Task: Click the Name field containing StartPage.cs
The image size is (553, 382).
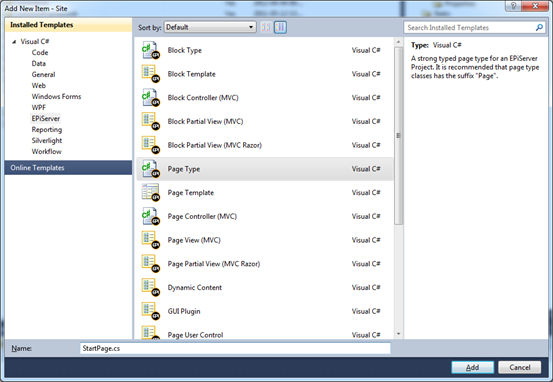Action: 235,348
